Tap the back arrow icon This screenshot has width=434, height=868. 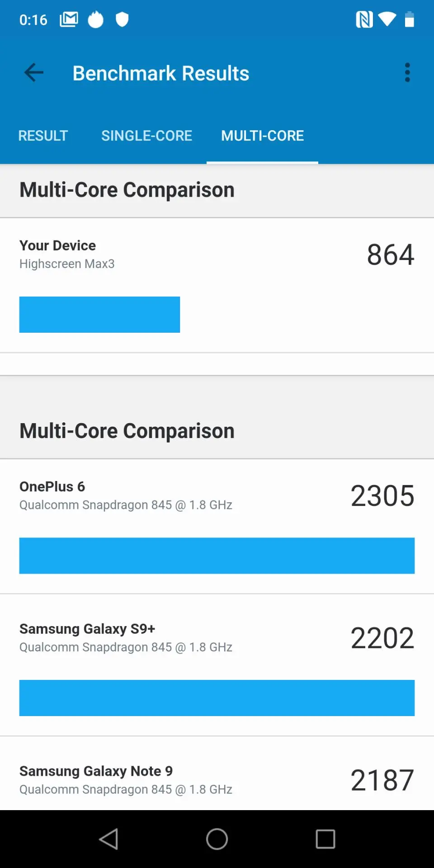[x=34, y=72]
